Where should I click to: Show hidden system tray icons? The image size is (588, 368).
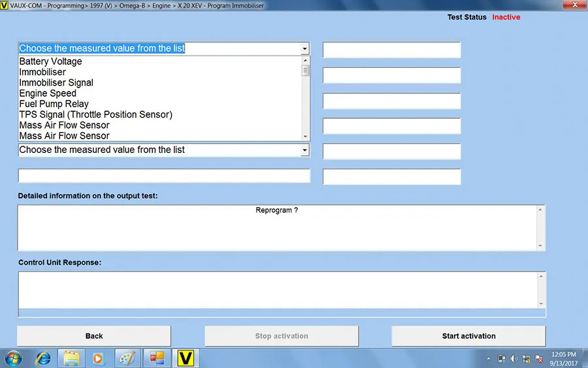click(x=488, y=359)
